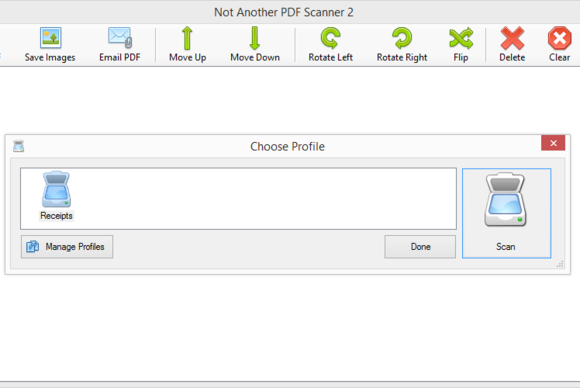Select the Receipts scan profile
This screenshot has height=388, width=580.
tap(56, 196)
